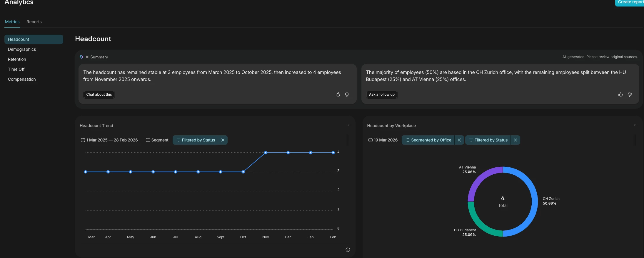Select Demographics in the metrics sidebar
The width and height of the screenshot is (644, 258).
22,49
